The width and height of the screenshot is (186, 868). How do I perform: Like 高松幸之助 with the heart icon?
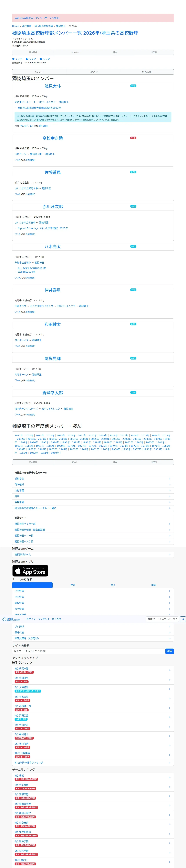click(15, 160)
